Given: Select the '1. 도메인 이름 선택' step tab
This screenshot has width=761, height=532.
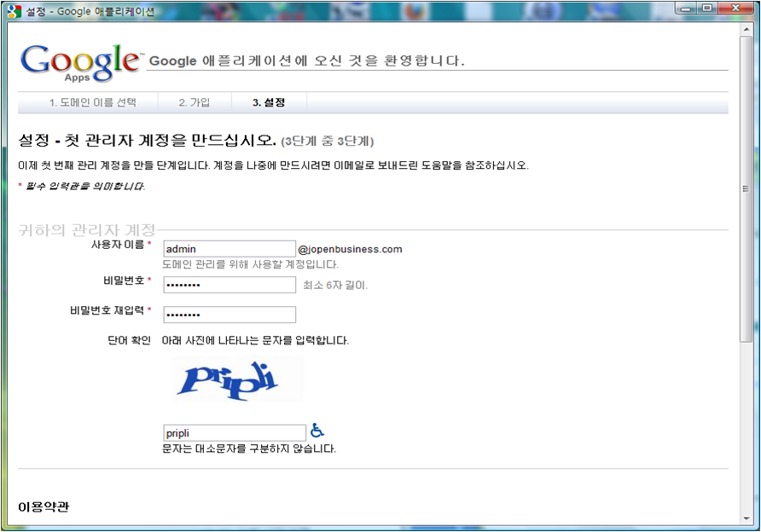Looking at the screenshot, I should coord(92,103).
